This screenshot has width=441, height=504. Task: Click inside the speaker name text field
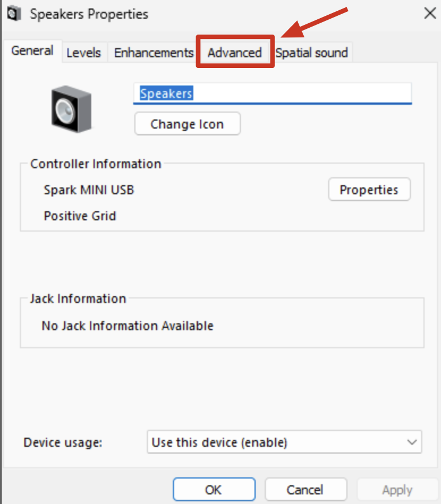pyautogui.click(x=272, y=92)
